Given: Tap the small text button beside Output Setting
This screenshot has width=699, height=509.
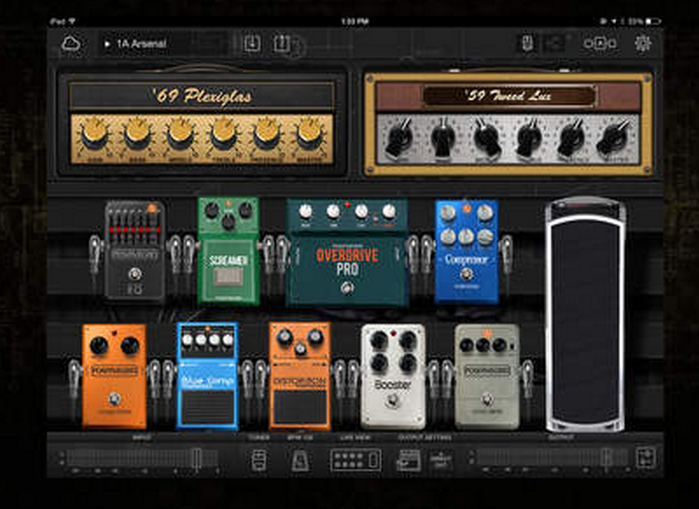Looking at the screenshot, I should point(440,460).
